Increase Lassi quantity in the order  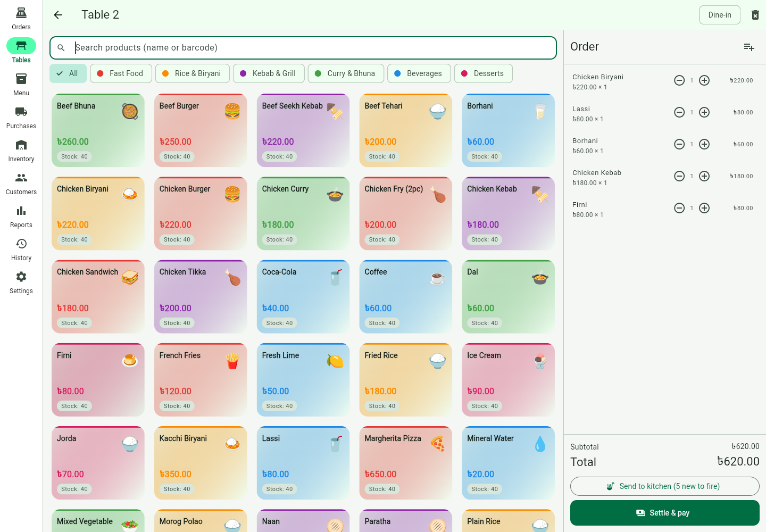pos(704,112)
